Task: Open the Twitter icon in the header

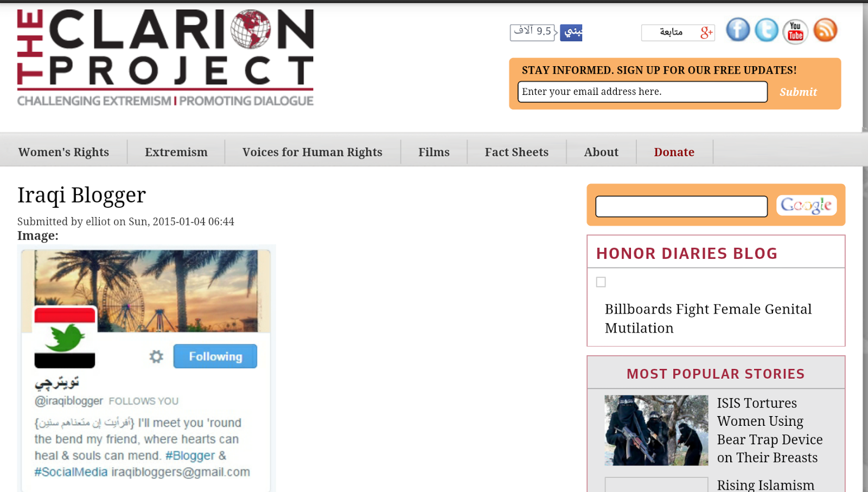Action: pyautogui.click(x=766, y=30)
